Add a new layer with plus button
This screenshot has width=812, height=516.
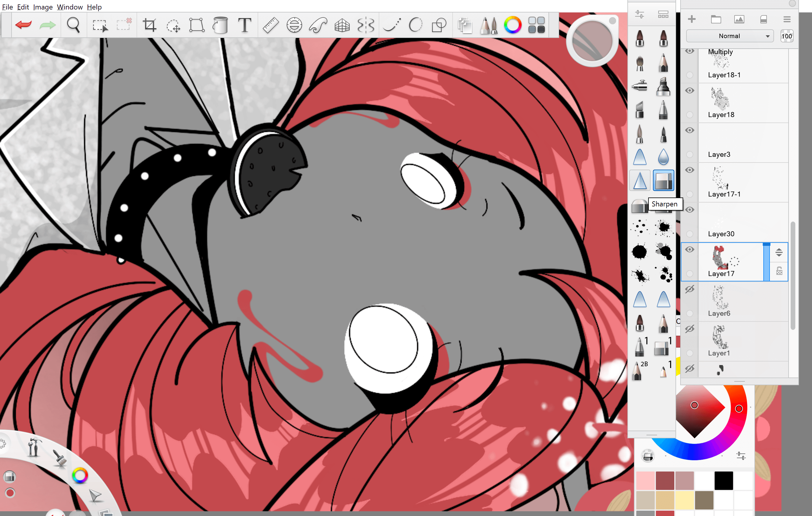(692, 19)
